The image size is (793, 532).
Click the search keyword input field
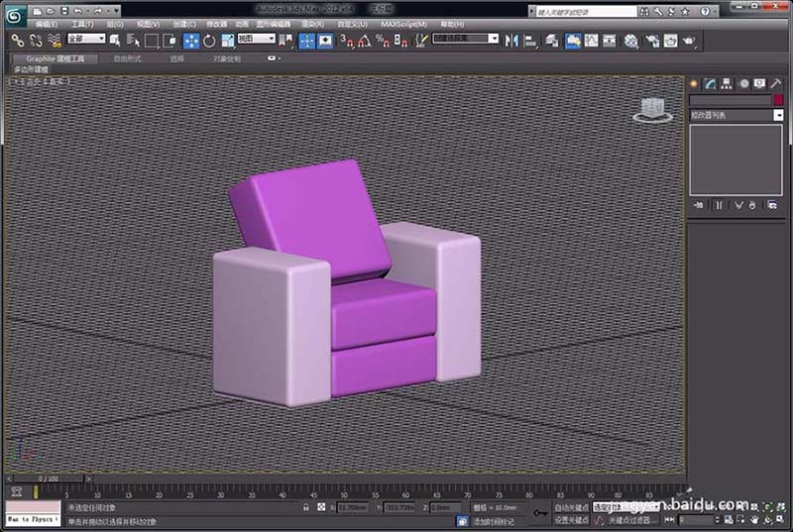coord(586,12)
